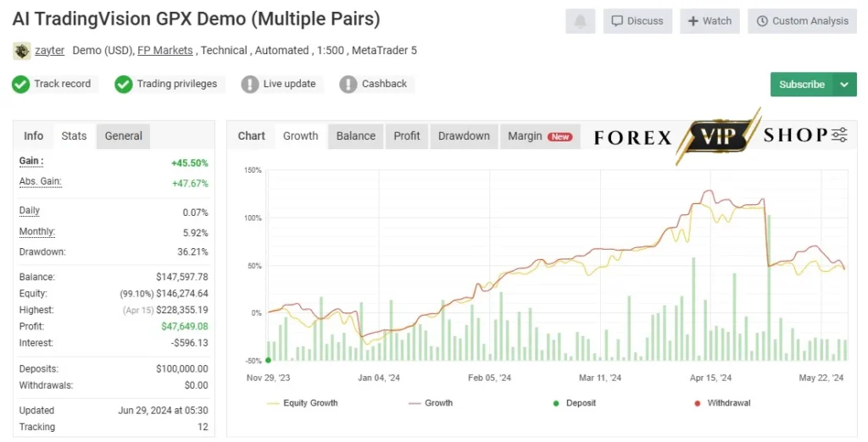Open chart settings sliders icon

(x=839, y=135)
